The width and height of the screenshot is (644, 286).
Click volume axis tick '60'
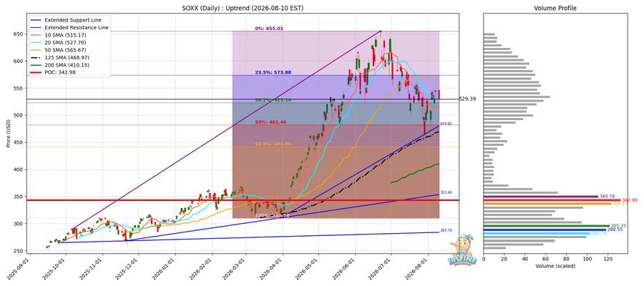point(546,259)
